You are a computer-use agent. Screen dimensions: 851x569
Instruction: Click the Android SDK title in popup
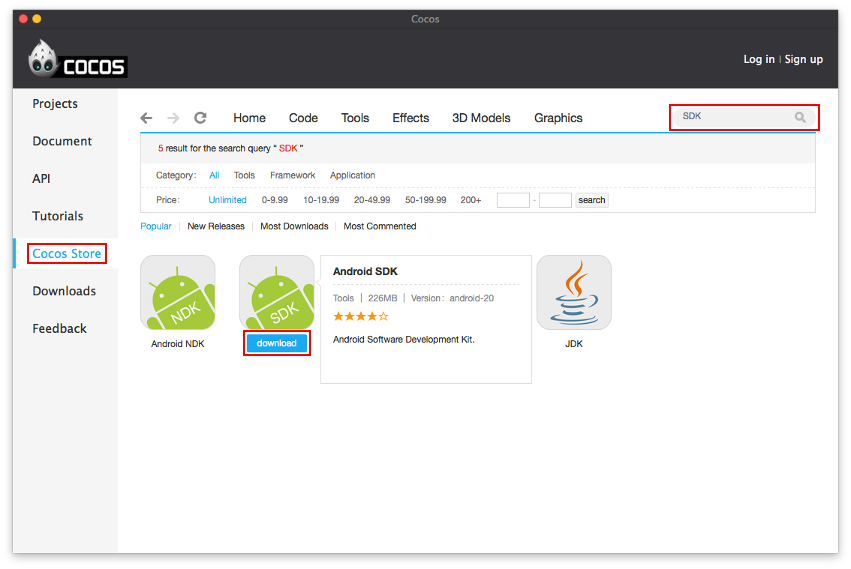tap(365, 271)
